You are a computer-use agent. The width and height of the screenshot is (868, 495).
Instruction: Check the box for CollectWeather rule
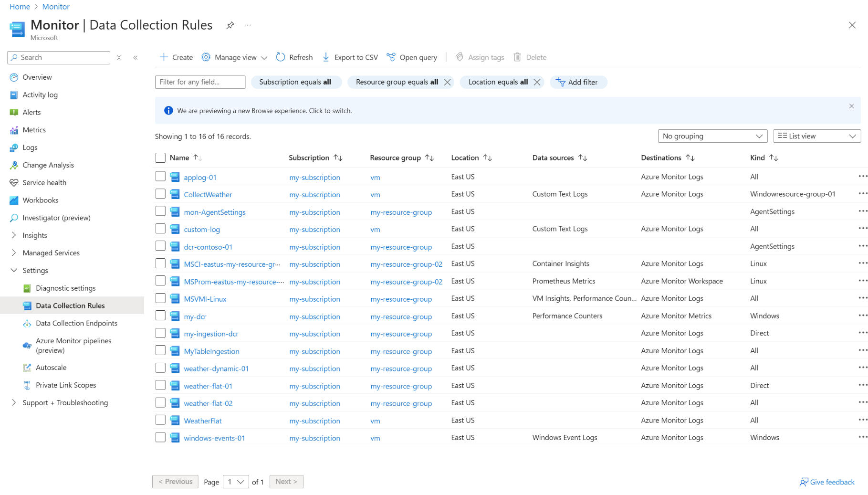point(160,194)
